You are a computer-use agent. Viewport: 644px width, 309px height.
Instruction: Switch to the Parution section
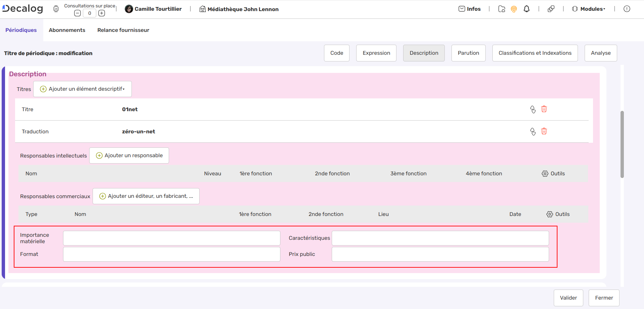[x=468, y=53]
